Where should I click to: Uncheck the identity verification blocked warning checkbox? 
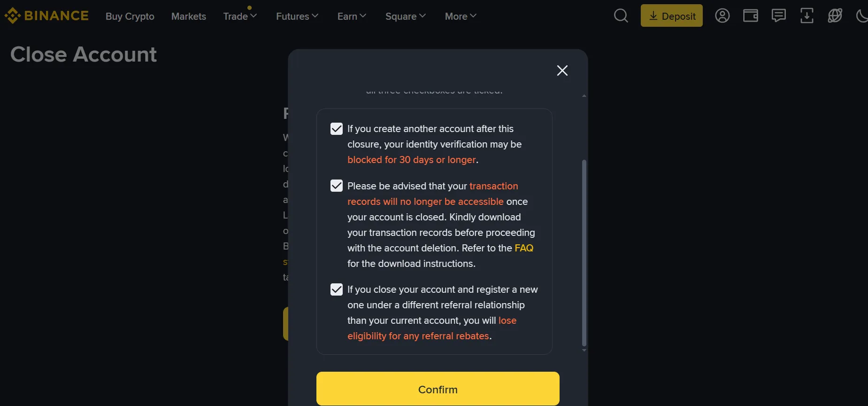coord(336,128)
